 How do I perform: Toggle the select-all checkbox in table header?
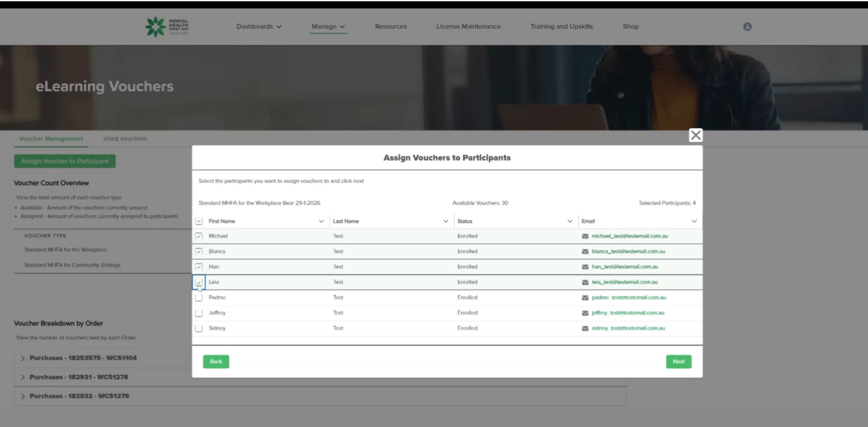tap(199, 221)
